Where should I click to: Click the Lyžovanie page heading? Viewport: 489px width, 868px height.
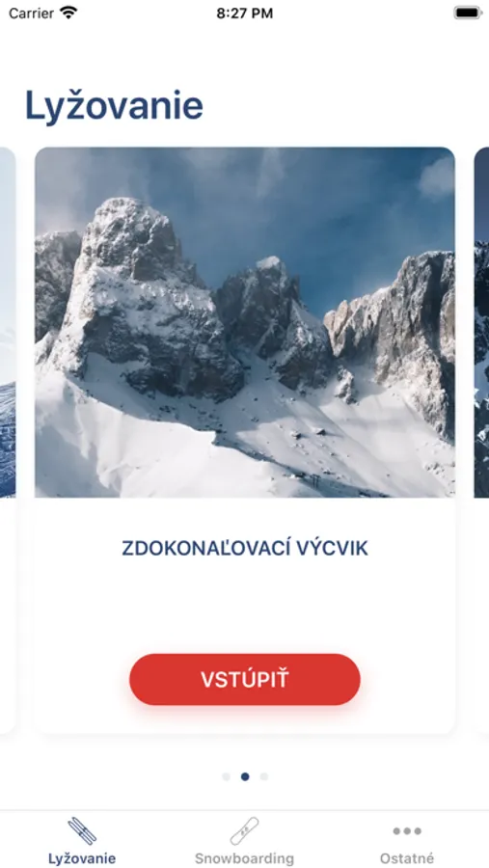(114, 105)
